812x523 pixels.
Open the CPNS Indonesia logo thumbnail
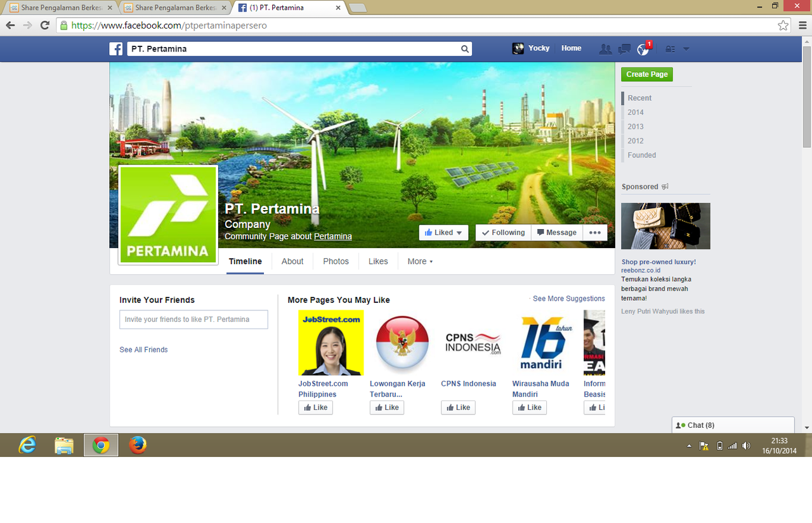pyautogui.click(x=474, y=343)
